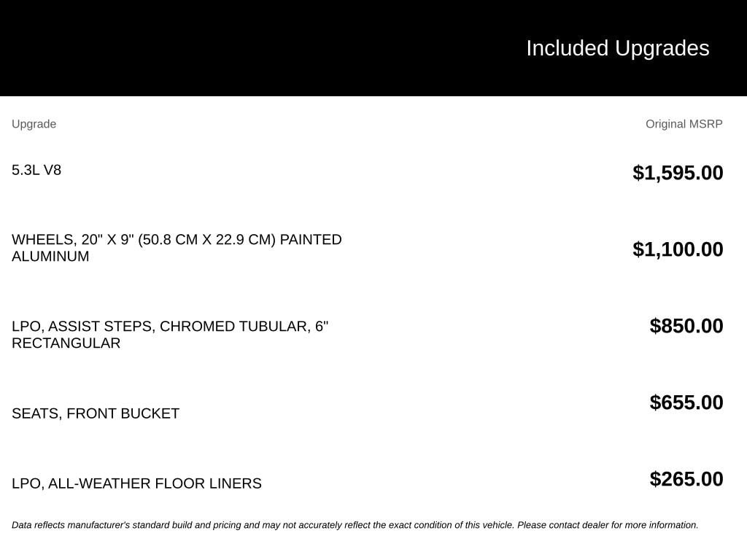Click the $850.00 assist steps price
Viewport: 747px width, 560px height.
(686, 326)
